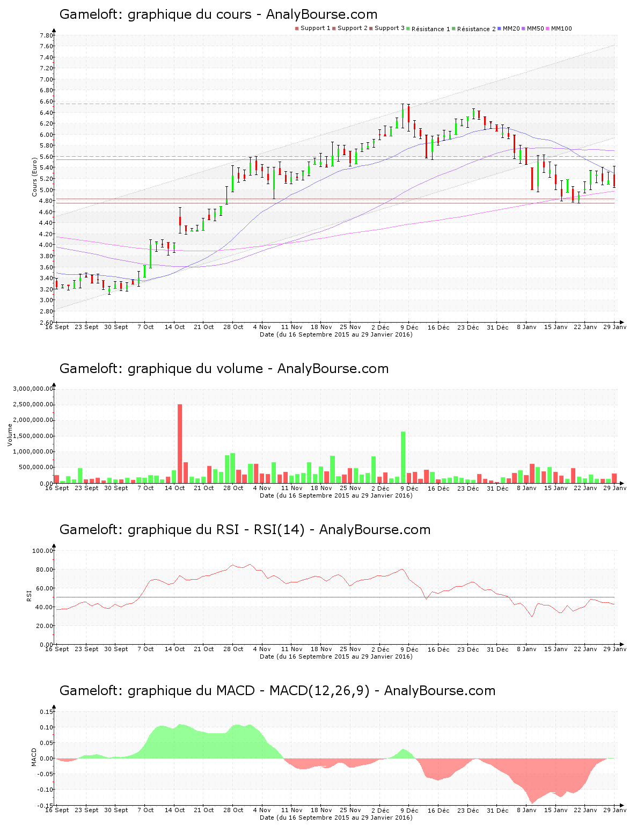Click the -0.10 value on MACD axis

(45, 790)
